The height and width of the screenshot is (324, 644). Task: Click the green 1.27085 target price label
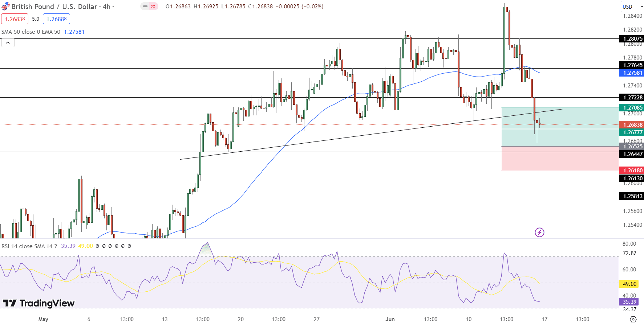point(631,108)
